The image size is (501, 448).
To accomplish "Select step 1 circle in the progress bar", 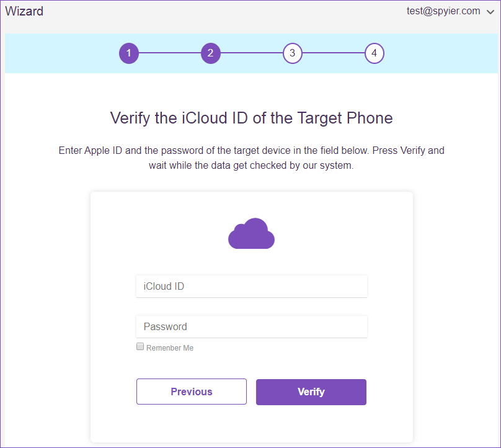I will 128,53.
